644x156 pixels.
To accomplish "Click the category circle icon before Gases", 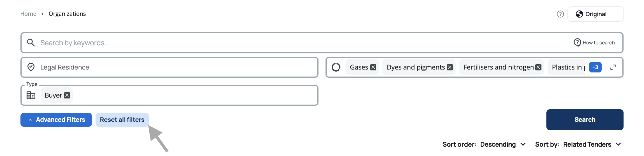I will click(336, 67).
